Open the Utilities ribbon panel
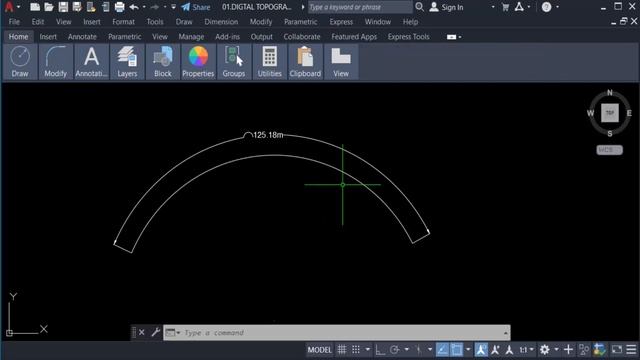The height and width of the screenshot is (360, 640). [269, 62]
